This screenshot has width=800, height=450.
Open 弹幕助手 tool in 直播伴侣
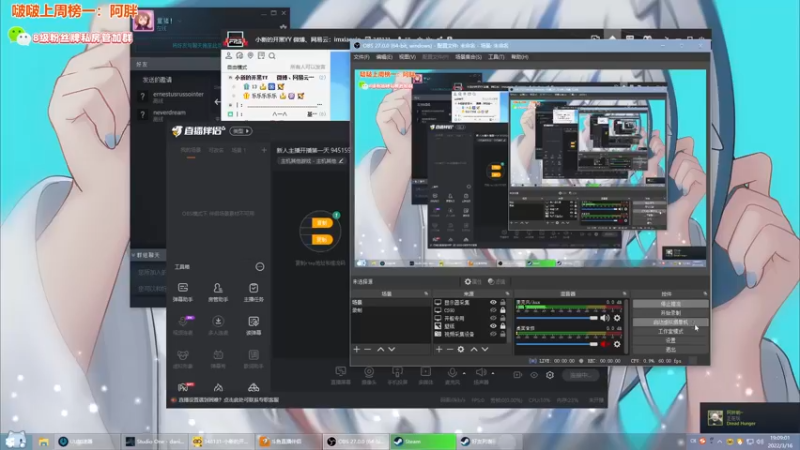pos(183,292)
